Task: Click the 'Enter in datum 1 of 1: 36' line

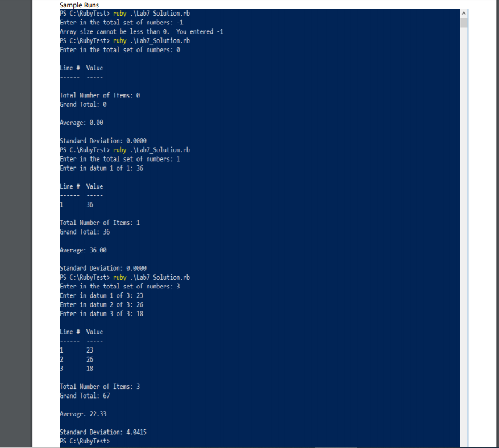Action: click(x=101, y=169)
